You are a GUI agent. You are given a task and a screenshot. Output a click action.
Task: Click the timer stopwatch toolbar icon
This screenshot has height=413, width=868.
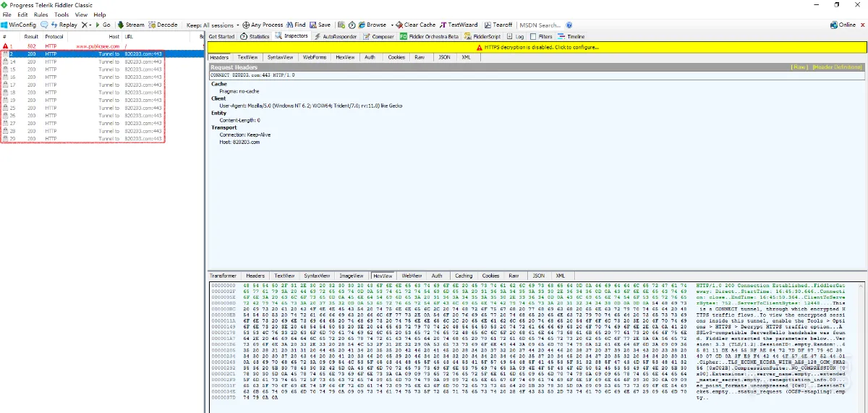352,25
